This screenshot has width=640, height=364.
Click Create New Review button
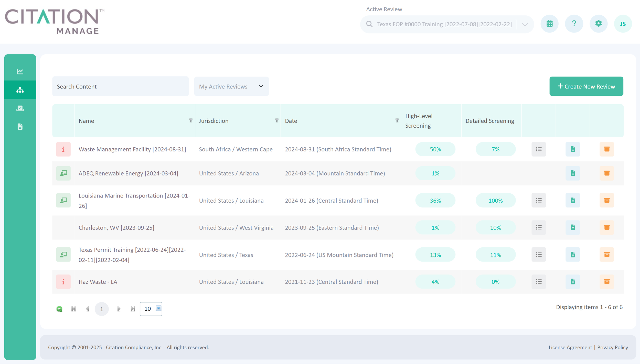pos(586,86)
